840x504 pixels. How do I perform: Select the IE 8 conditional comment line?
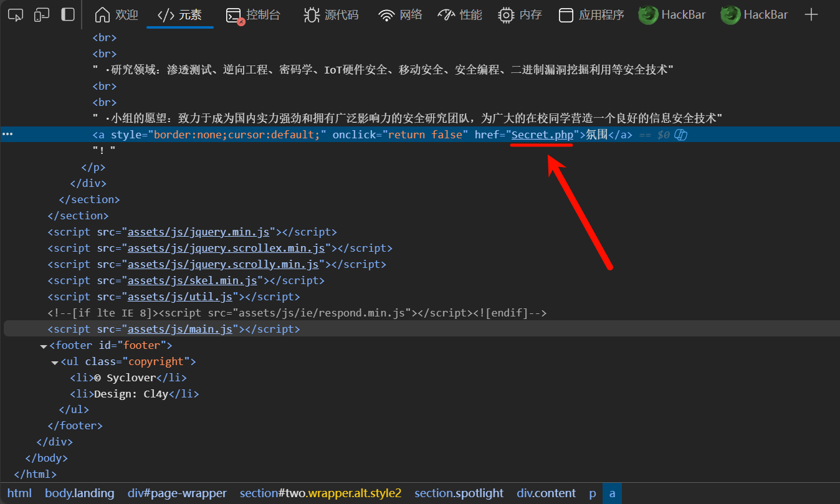pos(297,313)
